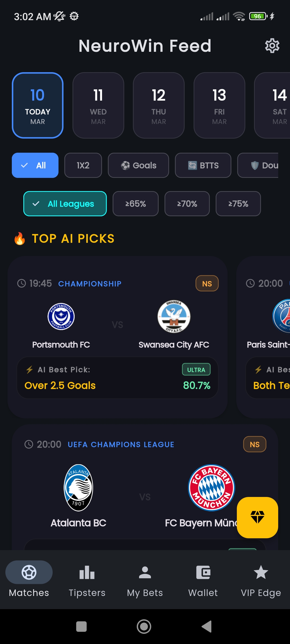Open the settings gear icon

(272, 46)
